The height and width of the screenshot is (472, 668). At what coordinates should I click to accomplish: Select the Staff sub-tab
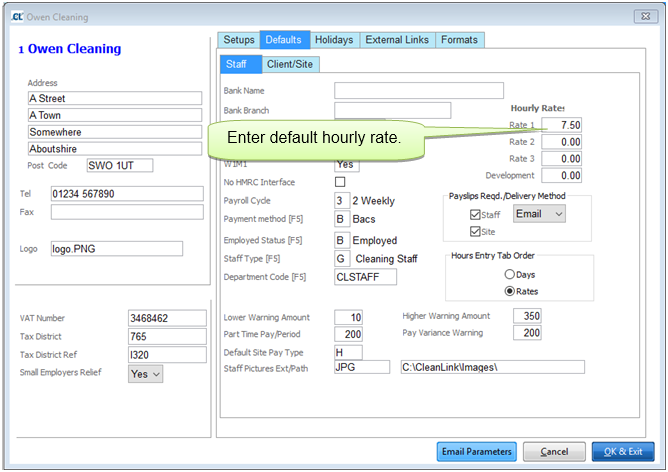pos(241,64)
